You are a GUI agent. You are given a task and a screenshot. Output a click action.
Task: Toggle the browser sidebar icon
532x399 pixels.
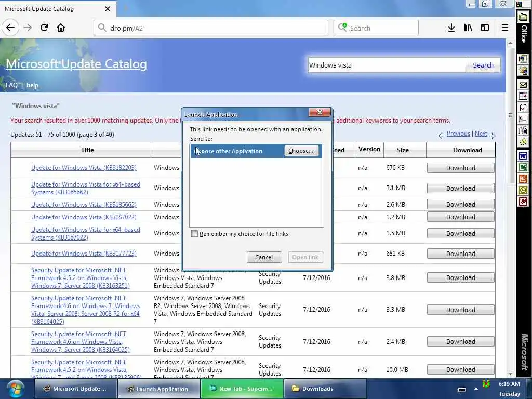[485, 28]
